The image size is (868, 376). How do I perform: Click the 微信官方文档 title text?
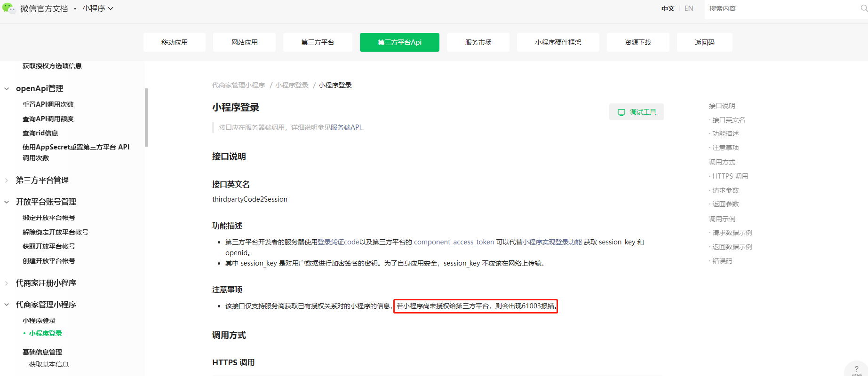click(x=44, y=8)
